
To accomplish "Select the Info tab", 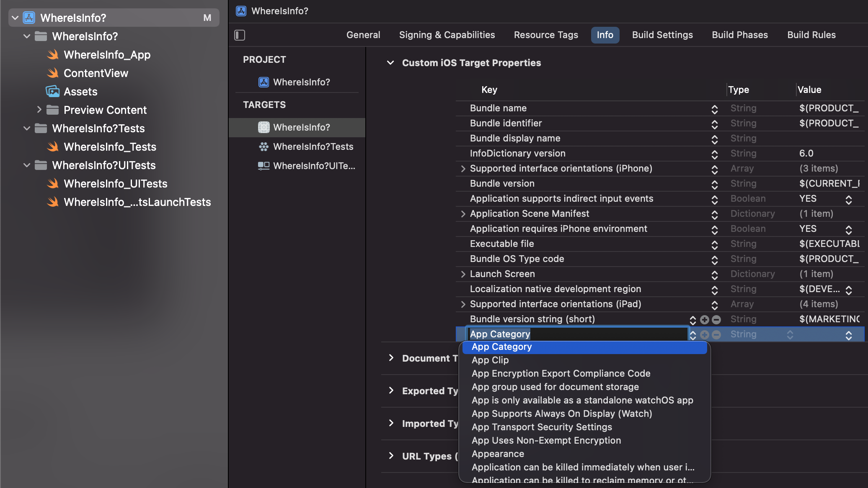I will [605, 35].
